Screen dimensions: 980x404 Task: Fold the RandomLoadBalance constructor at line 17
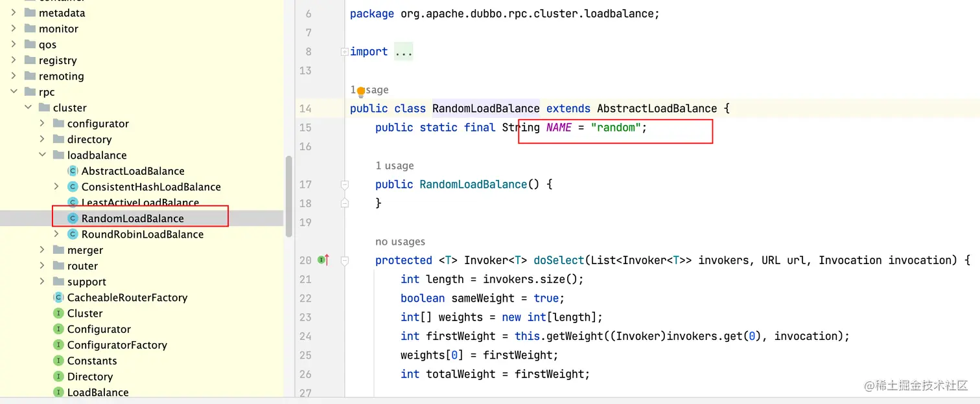click(x=345, y=185)
